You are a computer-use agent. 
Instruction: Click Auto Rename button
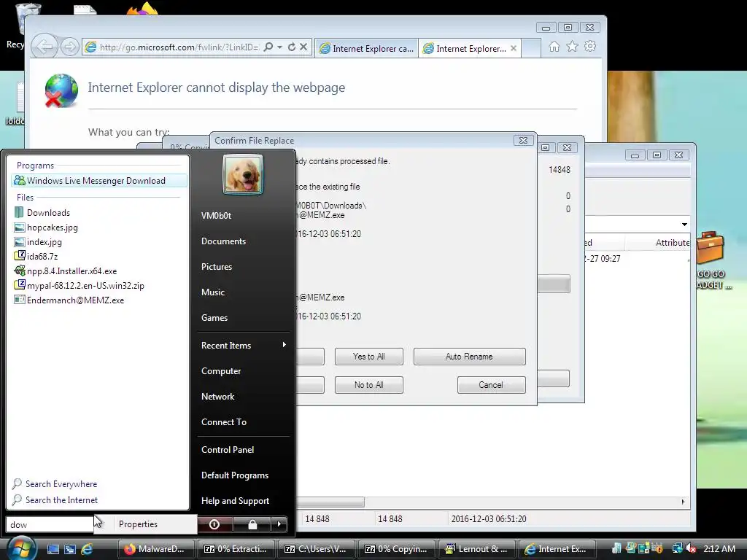469,357
